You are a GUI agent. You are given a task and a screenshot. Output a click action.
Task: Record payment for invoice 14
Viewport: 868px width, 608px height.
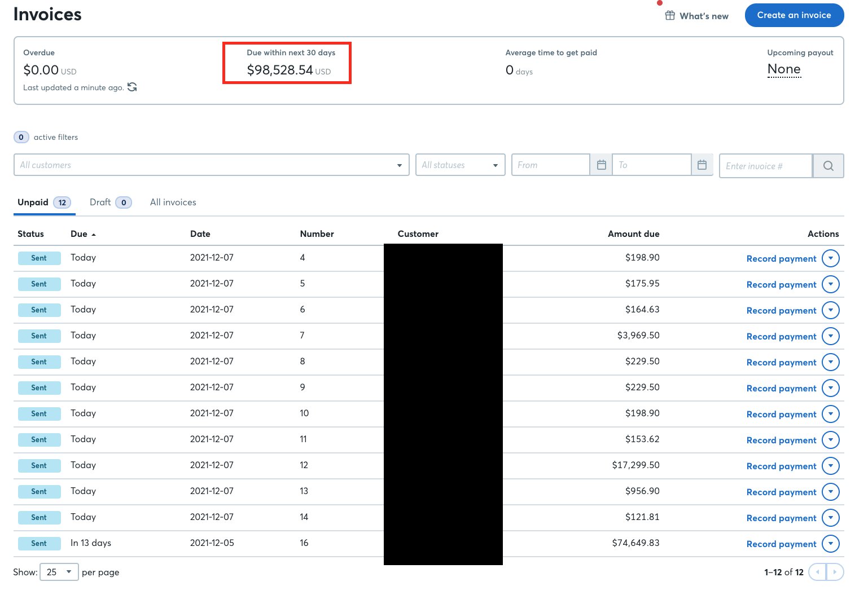781,518
